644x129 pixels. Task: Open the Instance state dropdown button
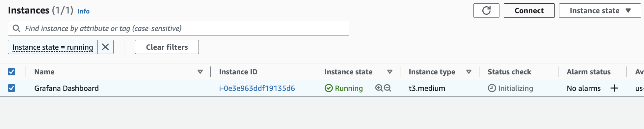click(x=600, y=11)
